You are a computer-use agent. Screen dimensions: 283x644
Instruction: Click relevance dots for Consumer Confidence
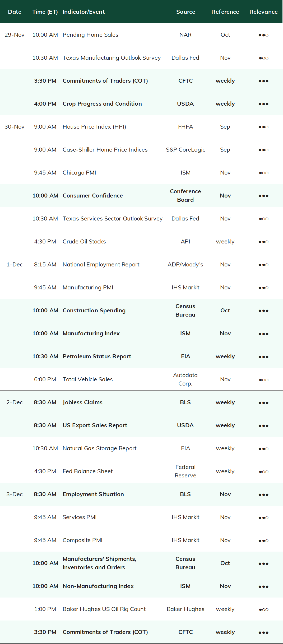click(x=263, y=196)
